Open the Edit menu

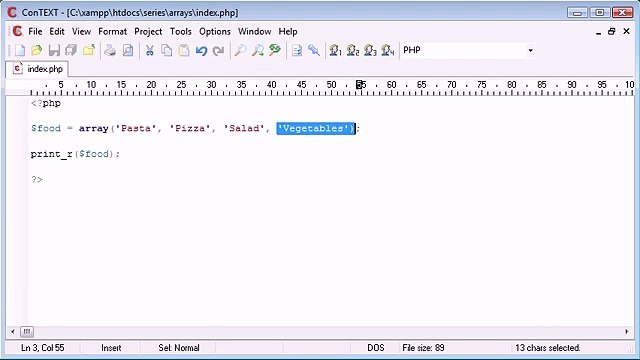pos(57,31)
